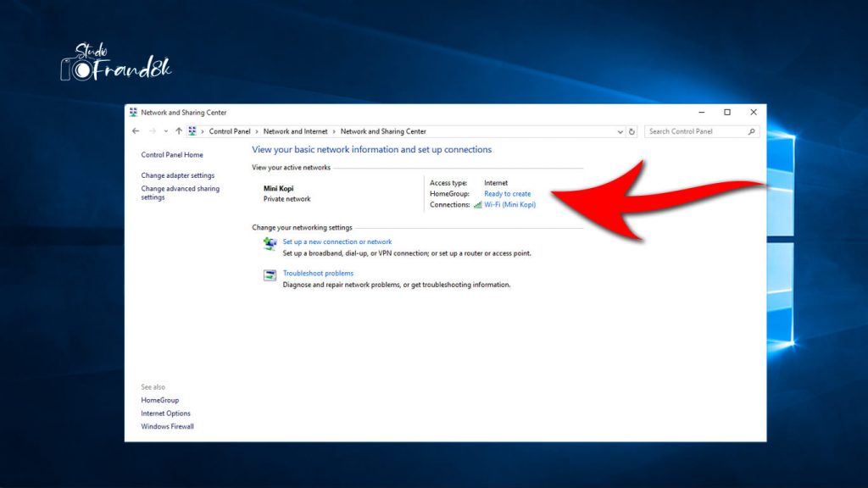868x488 pixels.
Task: Click the green Set up a new connection icon
Action: click(x=271, y=244)
